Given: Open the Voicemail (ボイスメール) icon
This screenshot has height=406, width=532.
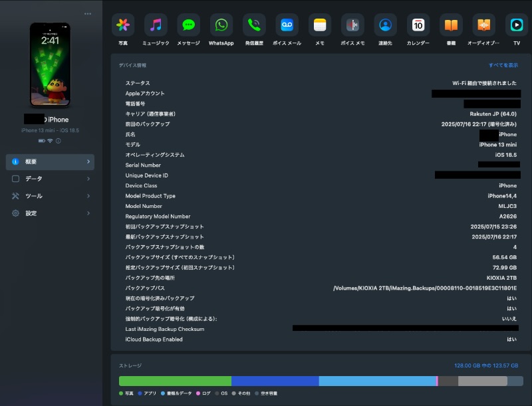Looking at the screenshot, I should pyautogui.click(x=287, y=25).
